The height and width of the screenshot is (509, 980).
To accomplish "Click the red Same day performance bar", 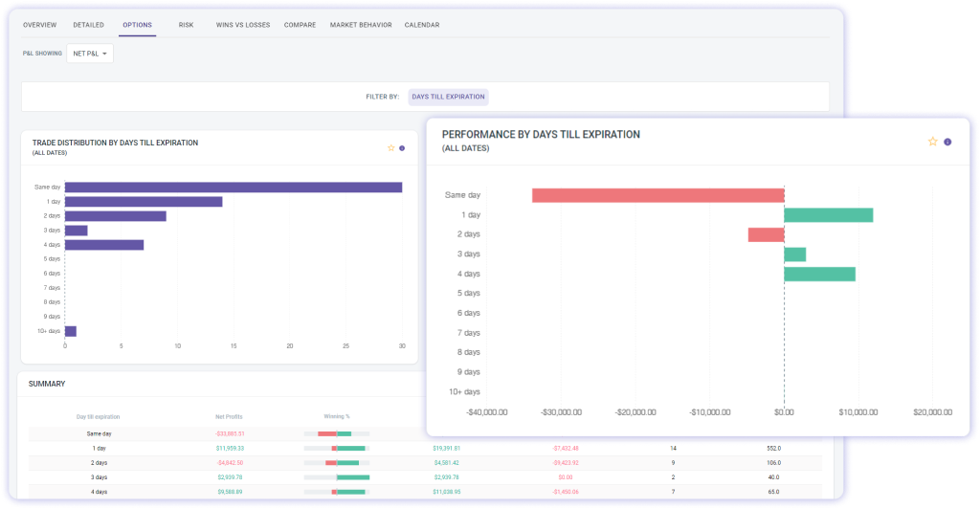I will click(657, 195).
